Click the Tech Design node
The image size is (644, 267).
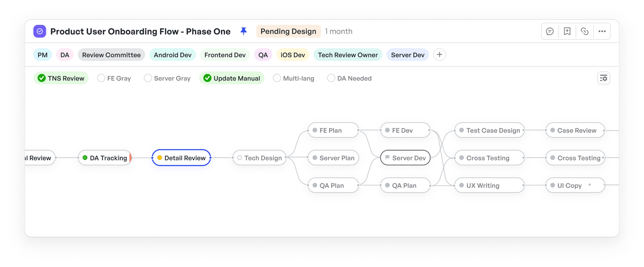point(260,158)
